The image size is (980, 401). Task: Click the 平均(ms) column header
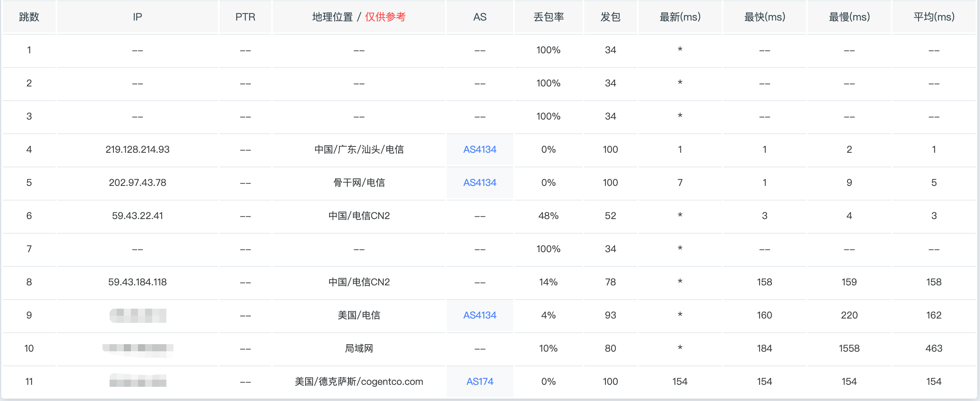click(x=934, y=17)
